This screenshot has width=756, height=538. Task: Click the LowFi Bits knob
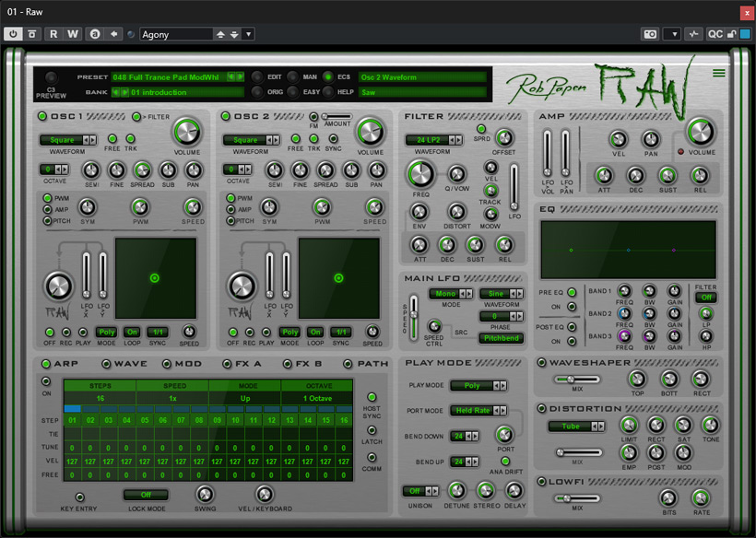pyautogui.click(x=668, y=498)
